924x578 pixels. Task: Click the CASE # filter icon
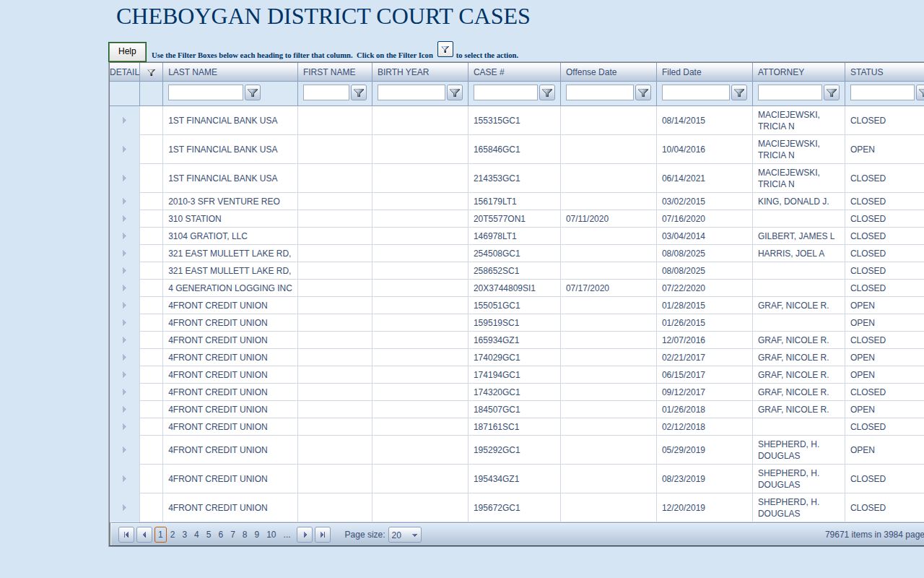click(x=547, y=92)
